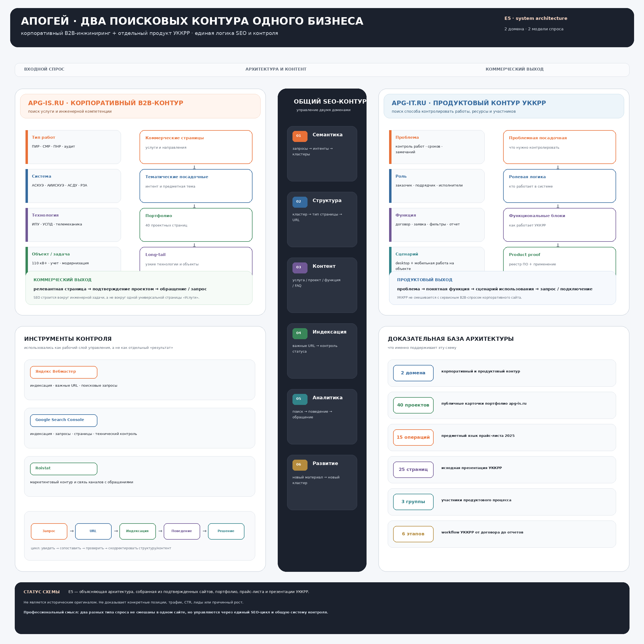Click the URL step in the cycle
This screenshot has height=644, width=644.
tap(93, 531)
